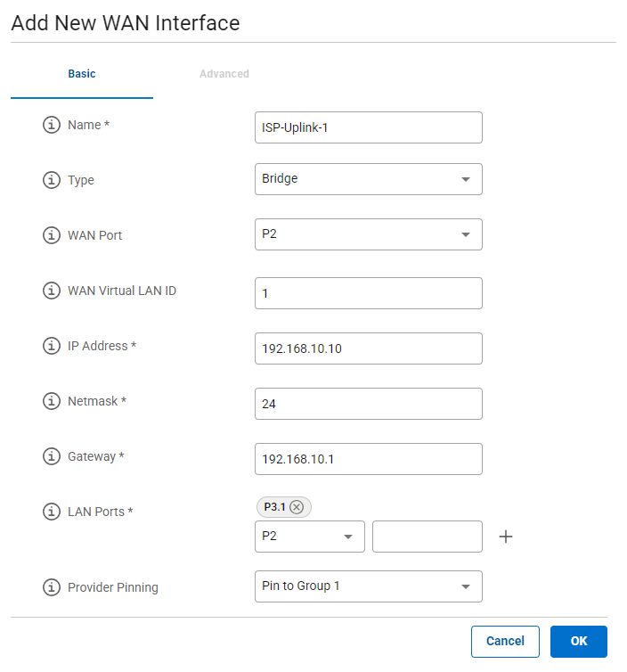
Task: Click the WAN Port info icon
Action: [x=52, y=236]
